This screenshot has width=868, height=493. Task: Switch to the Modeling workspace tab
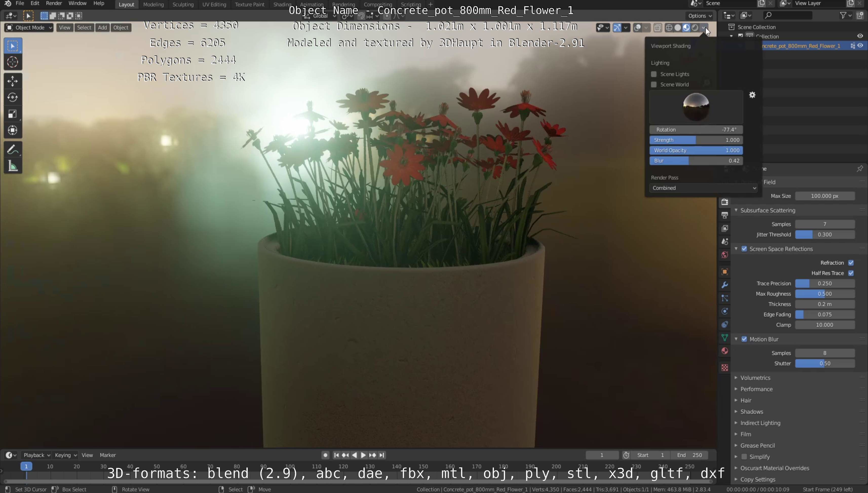point(153,4)
